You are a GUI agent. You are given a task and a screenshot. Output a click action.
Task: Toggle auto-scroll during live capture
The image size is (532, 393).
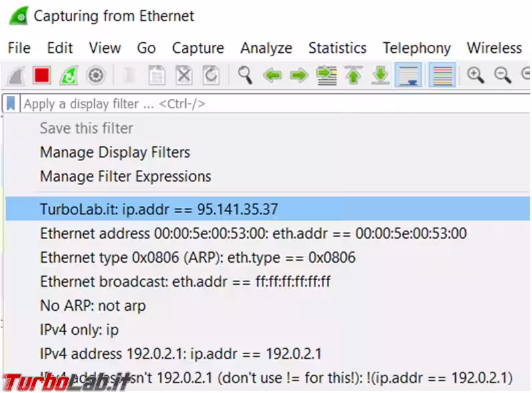pyautogui.click(x=407, y=76)
